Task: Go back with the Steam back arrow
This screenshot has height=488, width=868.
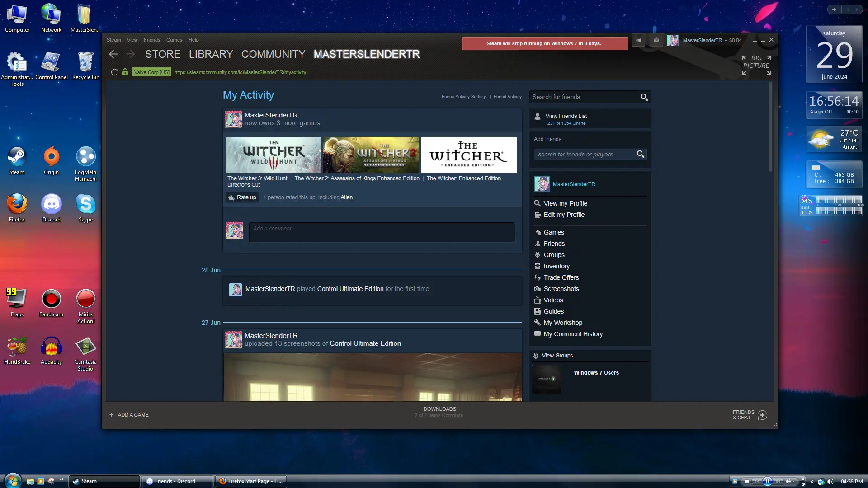Action: click(113, 54)
